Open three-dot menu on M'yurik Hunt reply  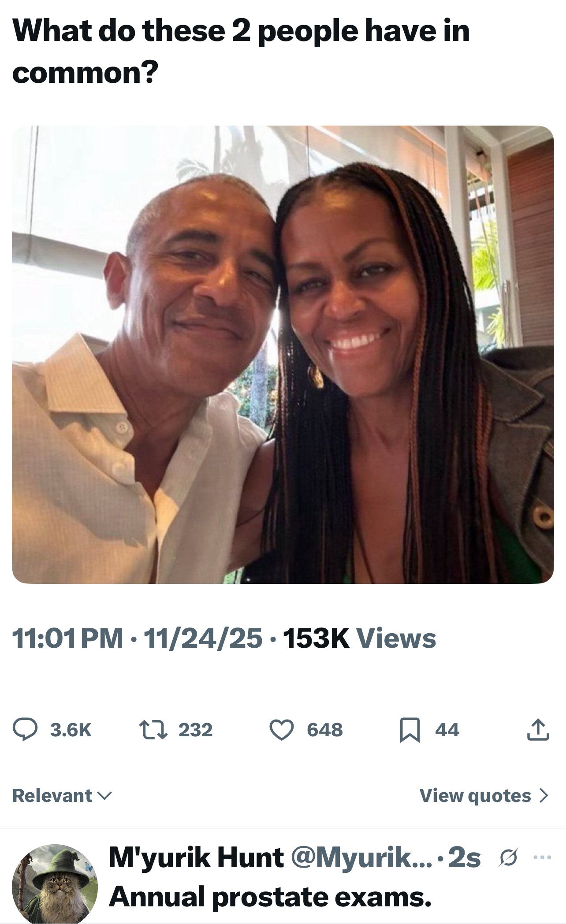542,857
